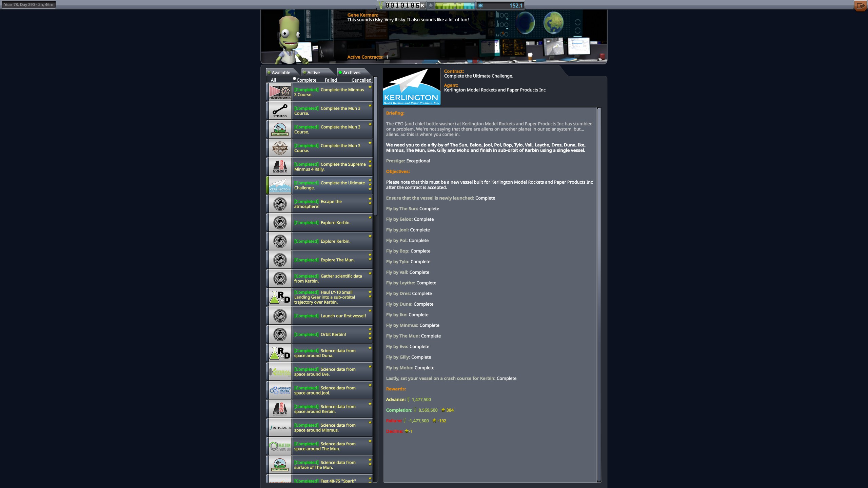Click the reputation gauge bar
Viewport: 868px width, 488px height.
point(455,5)
